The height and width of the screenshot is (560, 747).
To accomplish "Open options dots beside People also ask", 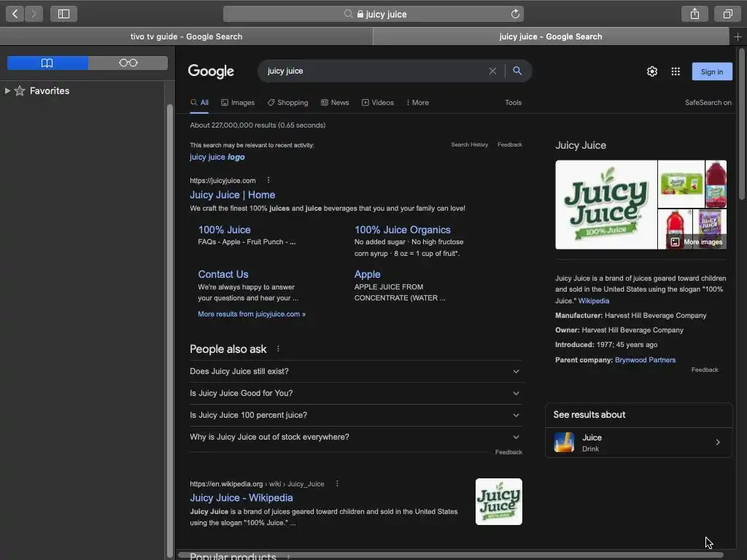I will 278,349.
